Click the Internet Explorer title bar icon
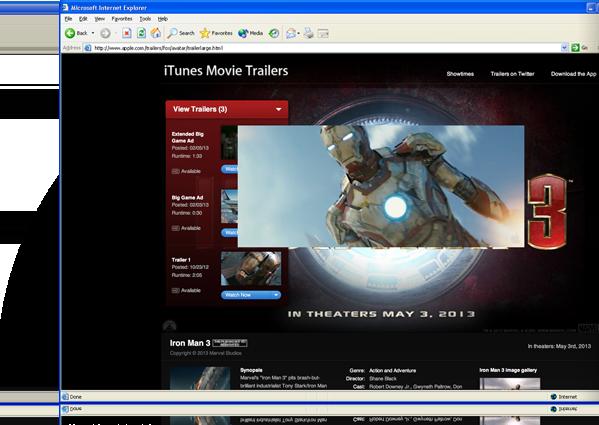 [65, 8]
